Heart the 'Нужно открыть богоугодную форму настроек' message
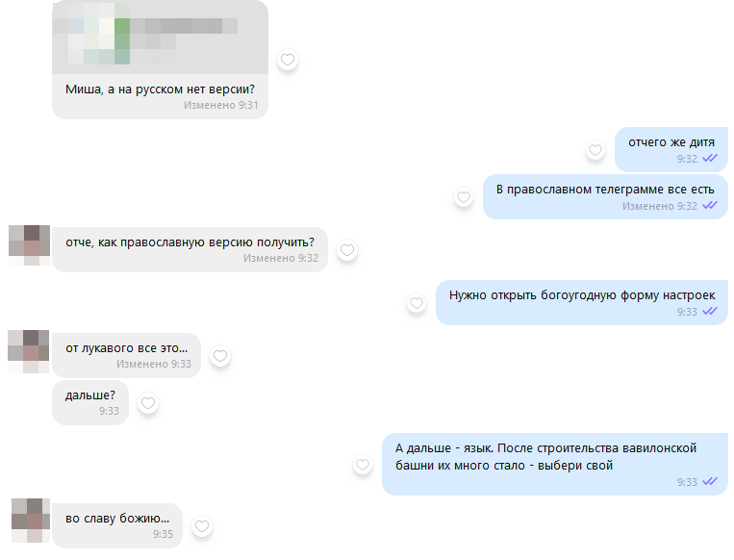The height and width of the screenshot is (560, 734). click(417, 303)
